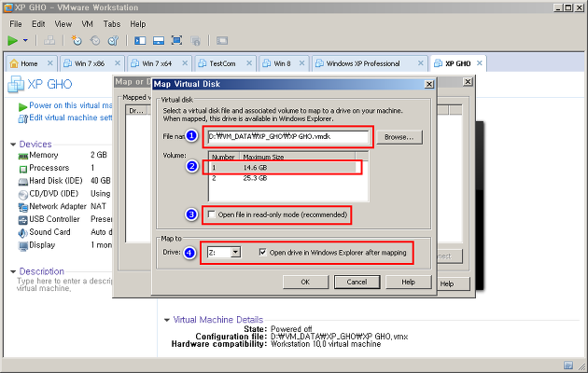Select the Hard Disk (IDE) device icon
This screenshot has width=588, height=373.
pos(23,182)
